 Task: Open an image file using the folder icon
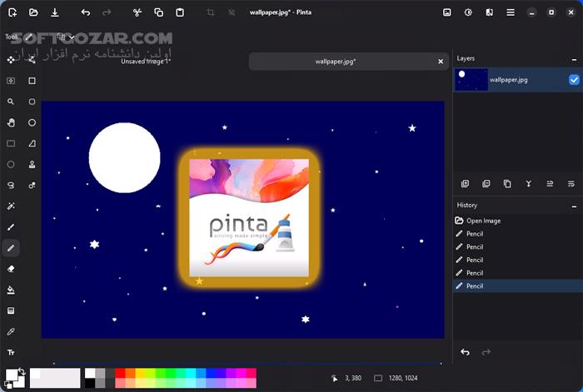coord(33,12)
